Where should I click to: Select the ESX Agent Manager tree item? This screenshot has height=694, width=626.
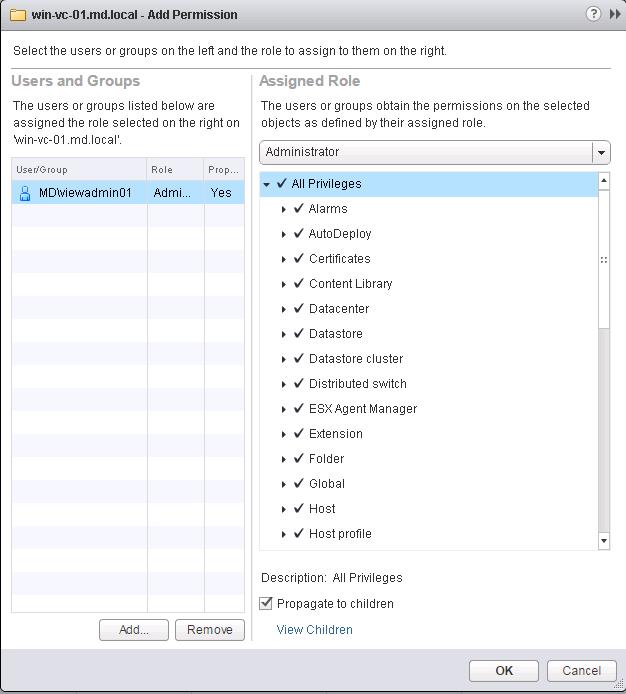click(x=362, y=409)
